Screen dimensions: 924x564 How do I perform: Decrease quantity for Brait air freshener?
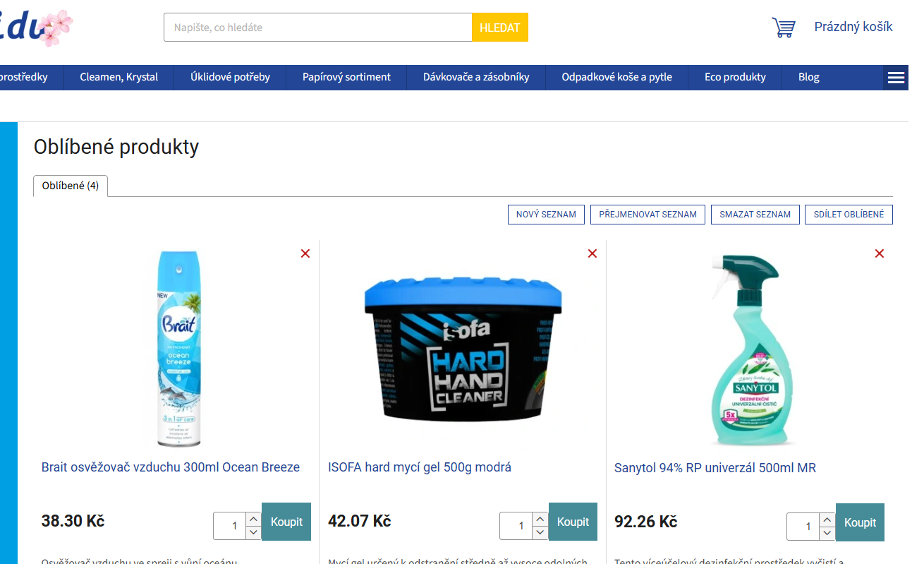coord(254,532)
